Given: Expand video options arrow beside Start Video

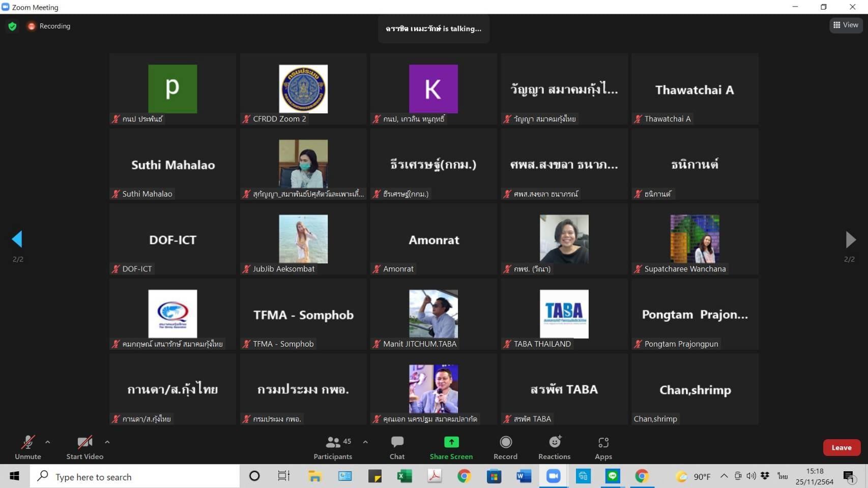Looking at the screenshot, I should click(x=107, y=442).
